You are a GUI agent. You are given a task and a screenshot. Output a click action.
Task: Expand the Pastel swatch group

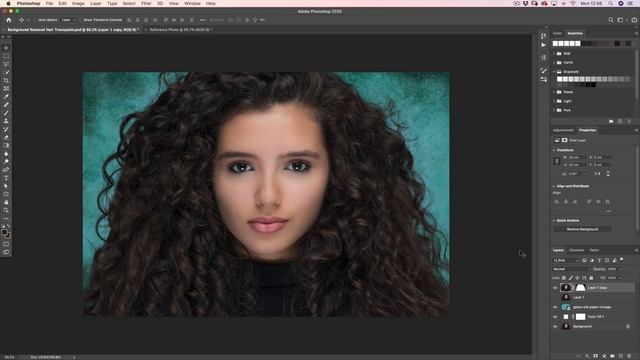pyautogui.click(x=554, y=92)
